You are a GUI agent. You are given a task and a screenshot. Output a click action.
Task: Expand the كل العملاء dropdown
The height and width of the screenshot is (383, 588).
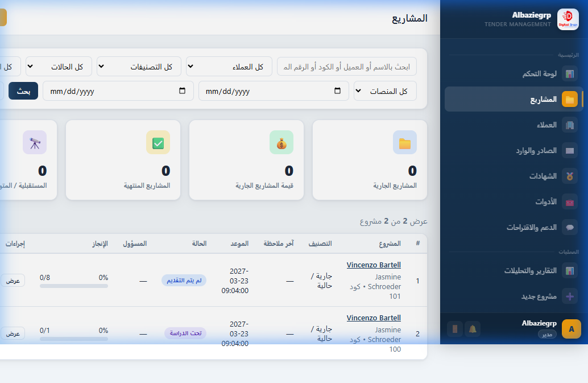point(229,67)
